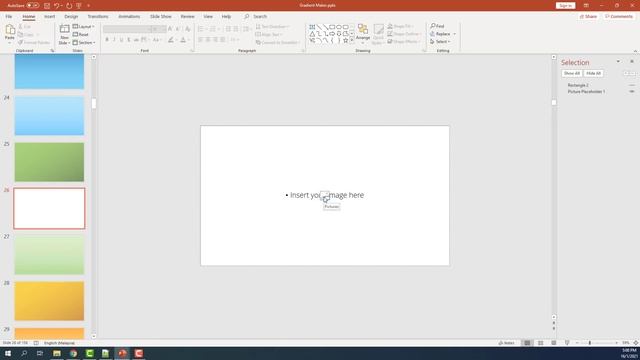Collapse the ribbon with the chevron
640x360 pixels.
(635, 51)
